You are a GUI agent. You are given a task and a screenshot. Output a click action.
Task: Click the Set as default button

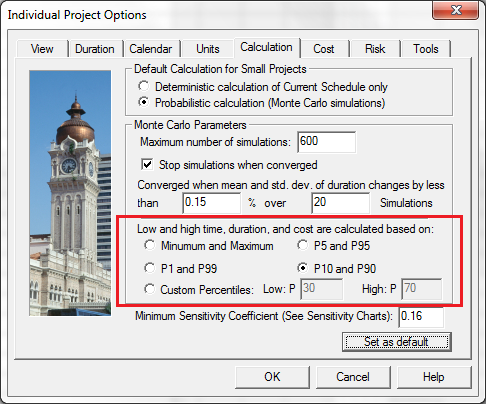[397, 342]
